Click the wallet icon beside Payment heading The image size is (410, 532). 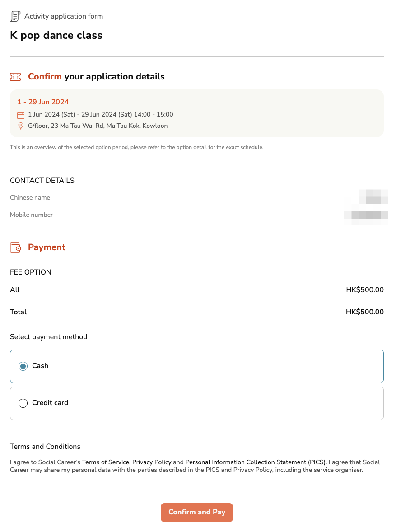15,247
